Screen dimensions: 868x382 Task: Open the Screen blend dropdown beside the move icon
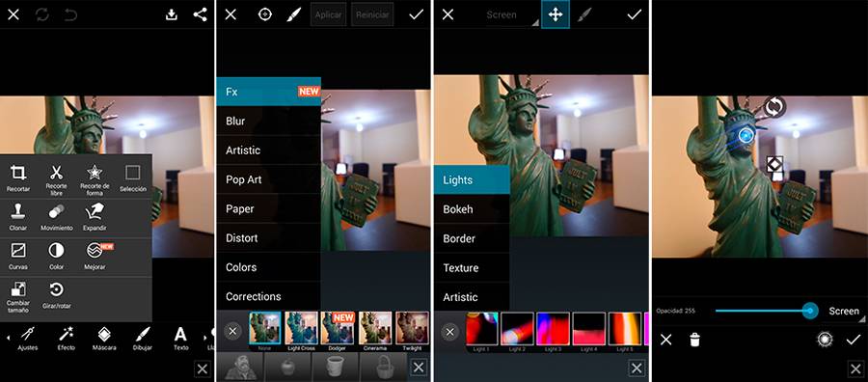click(x=512, y=14)
